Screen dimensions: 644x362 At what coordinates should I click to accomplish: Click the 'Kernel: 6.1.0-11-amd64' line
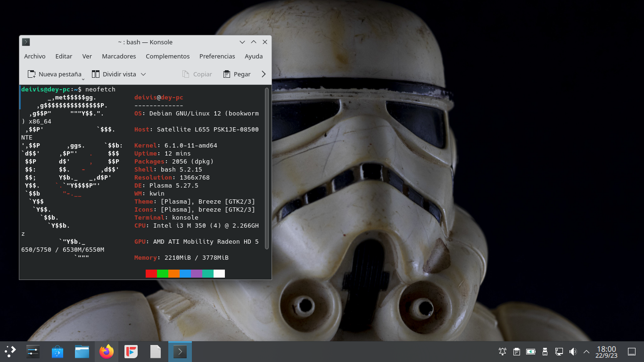(176, 145)
